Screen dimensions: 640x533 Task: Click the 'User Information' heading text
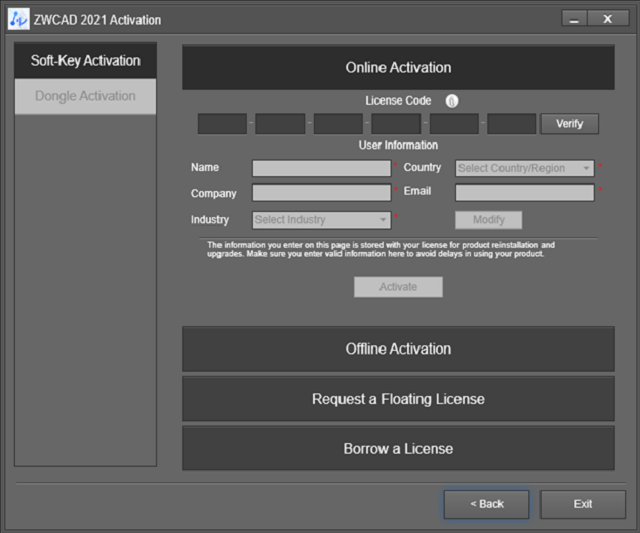click(x=398, y=145)
